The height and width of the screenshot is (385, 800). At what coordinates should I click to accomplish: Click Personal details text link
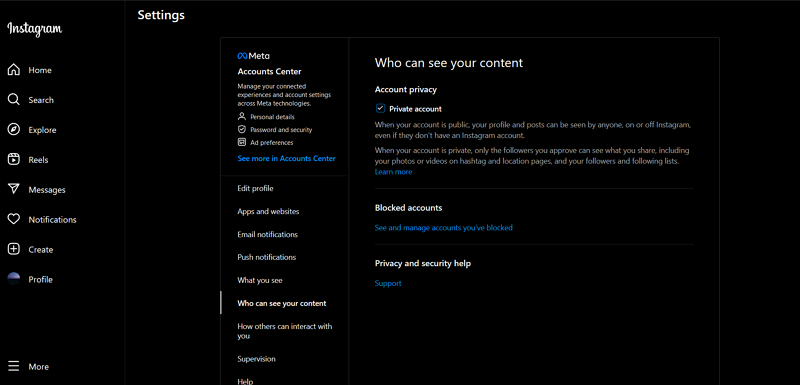[x=272, y=117]
